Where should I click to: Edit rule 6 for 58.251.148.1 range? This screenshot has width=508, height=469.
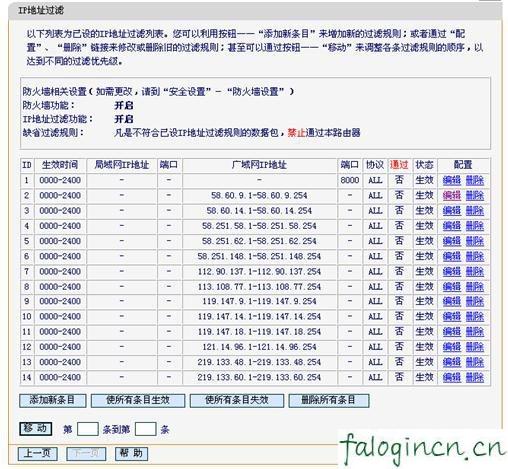(452, 256)
